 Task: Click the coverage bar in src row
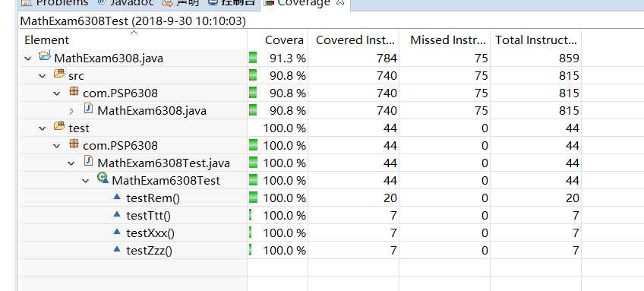(253, 75)
